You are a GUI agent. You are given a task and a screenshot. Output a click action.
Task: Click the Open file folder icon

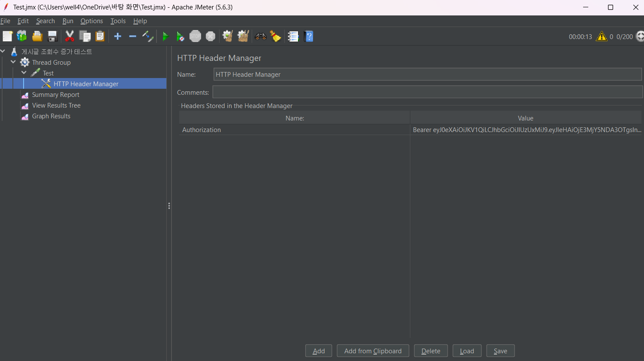[x=37, y=36]
